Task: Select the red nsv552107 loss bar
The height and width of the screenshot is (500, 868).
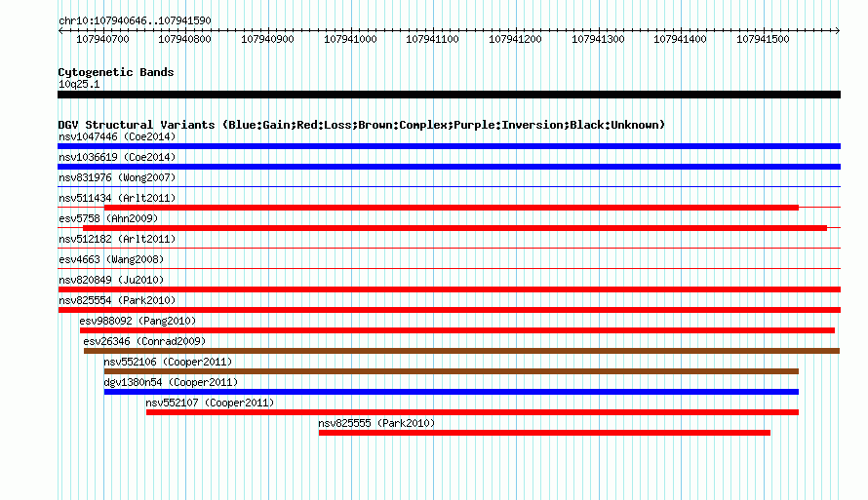Action: [x=472, y=412]
